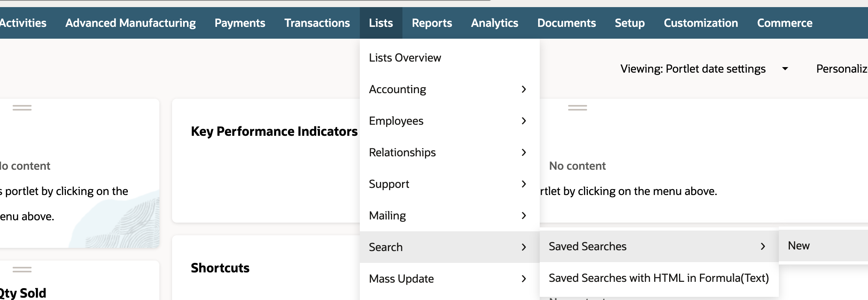This screenshot has width=868, height=300.
Task: Select Lists Overview from the dropdown
Action: point(450,58)
